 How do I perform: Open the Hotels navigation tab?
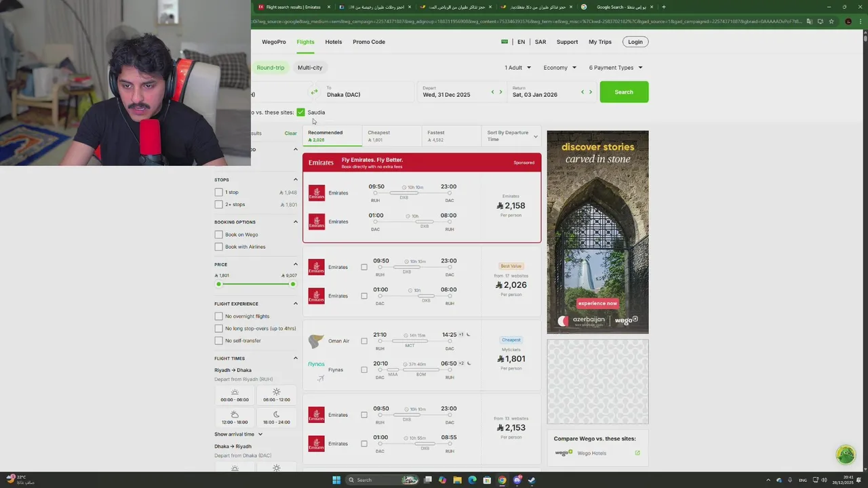click(334, 41)
